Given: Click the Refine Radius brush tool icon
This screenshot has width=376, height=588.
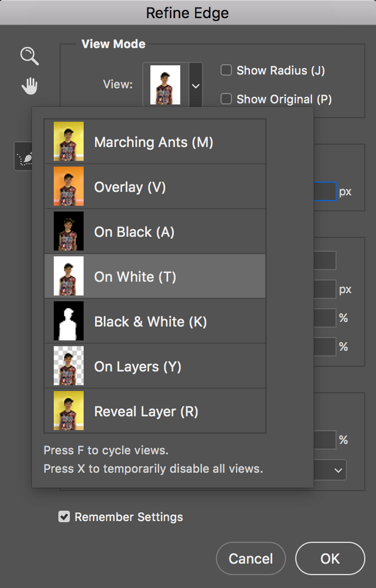Looking at the screenshot, I should coord(23,158).
